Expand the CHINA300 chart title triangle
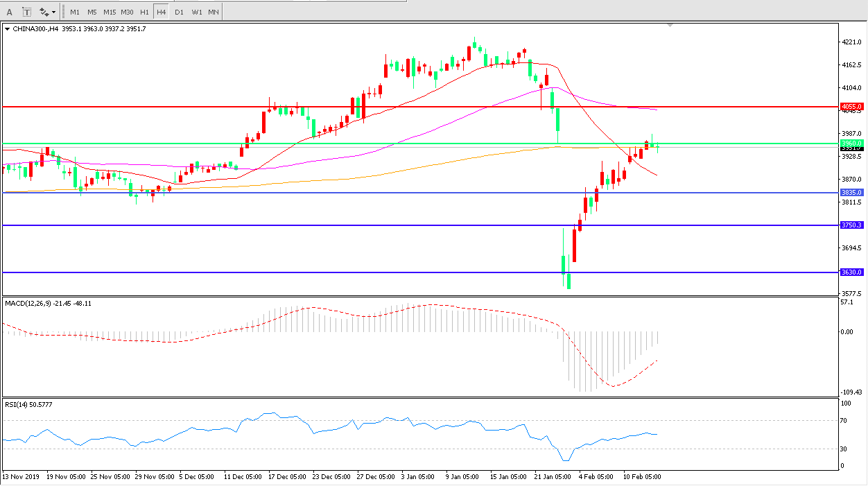This screenshot has height=486, width=868. tap(8, 29)
